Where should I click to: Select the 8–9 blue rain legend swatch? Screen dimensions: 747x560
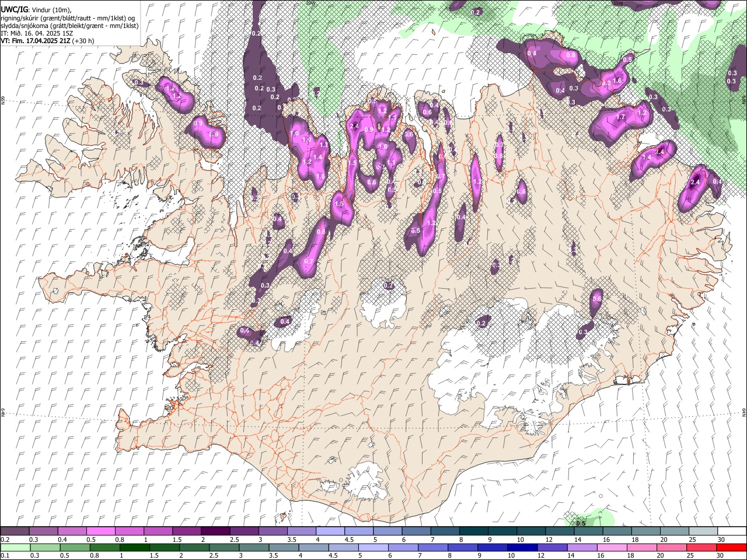462,547
